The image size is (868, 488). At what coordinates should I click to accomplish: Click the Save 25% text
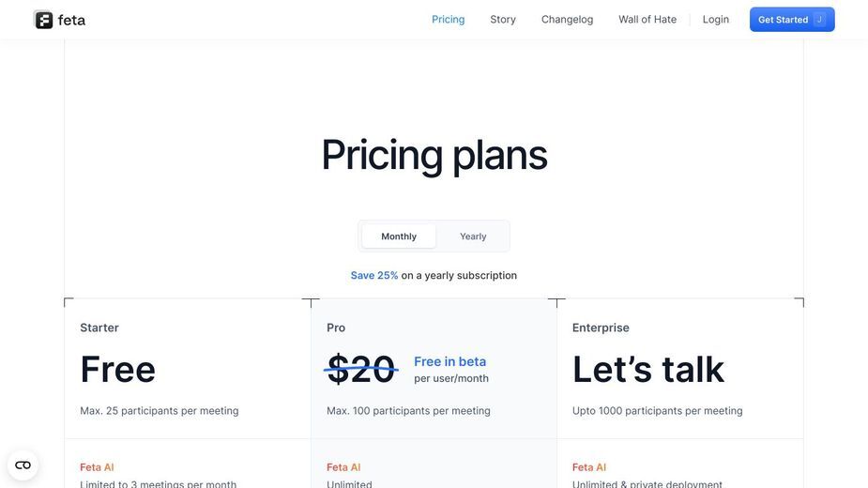coord(374,275)
